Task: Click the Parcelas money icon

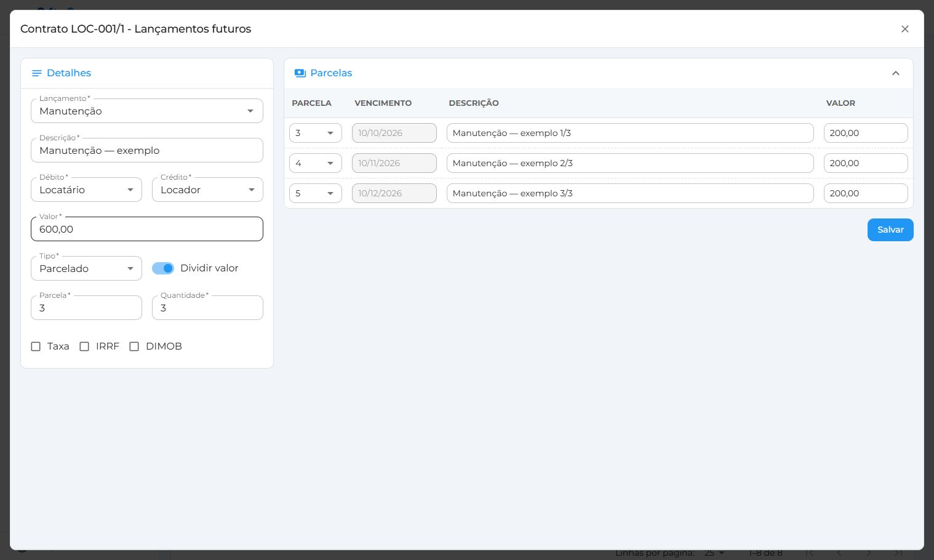Action: [300, 73]
